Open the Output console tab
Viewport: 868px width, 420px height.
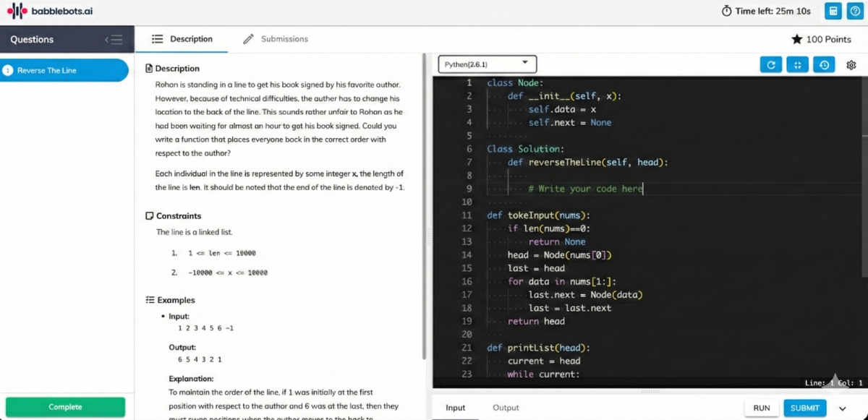point(506,408)
